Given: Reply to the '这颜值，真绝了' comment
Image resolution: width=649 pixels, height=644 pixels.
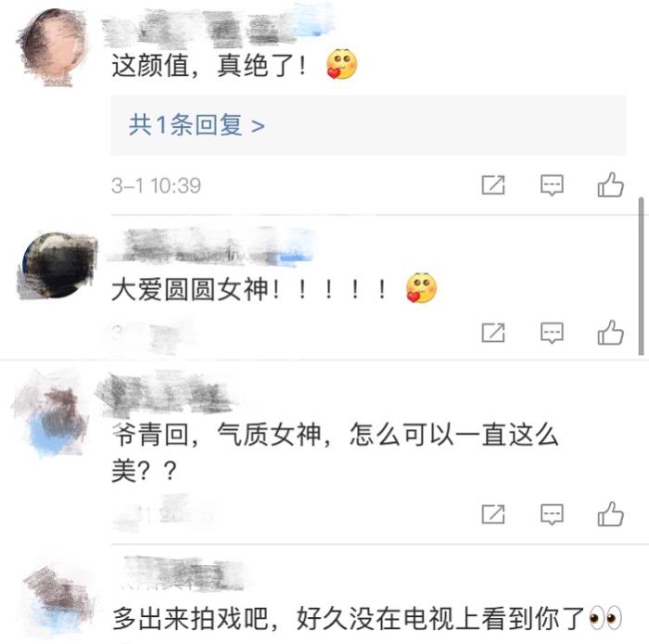Looking at the screenshot, I should coord(552,185).
